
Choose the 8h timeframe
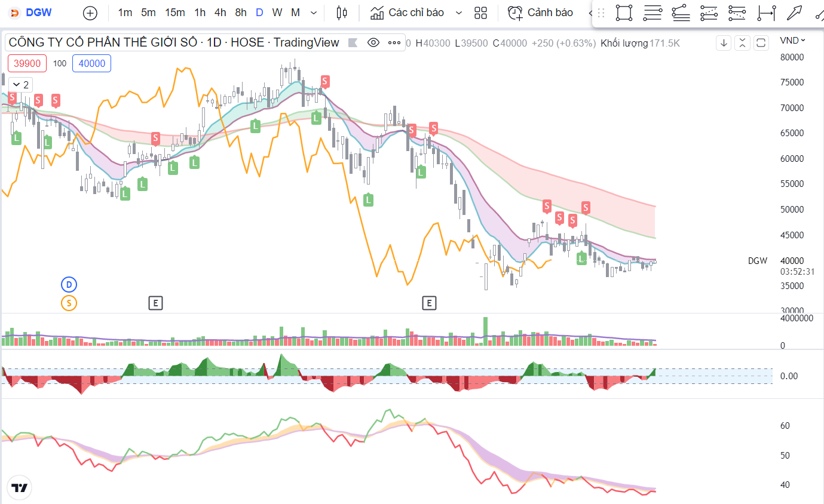coord(241,13)
